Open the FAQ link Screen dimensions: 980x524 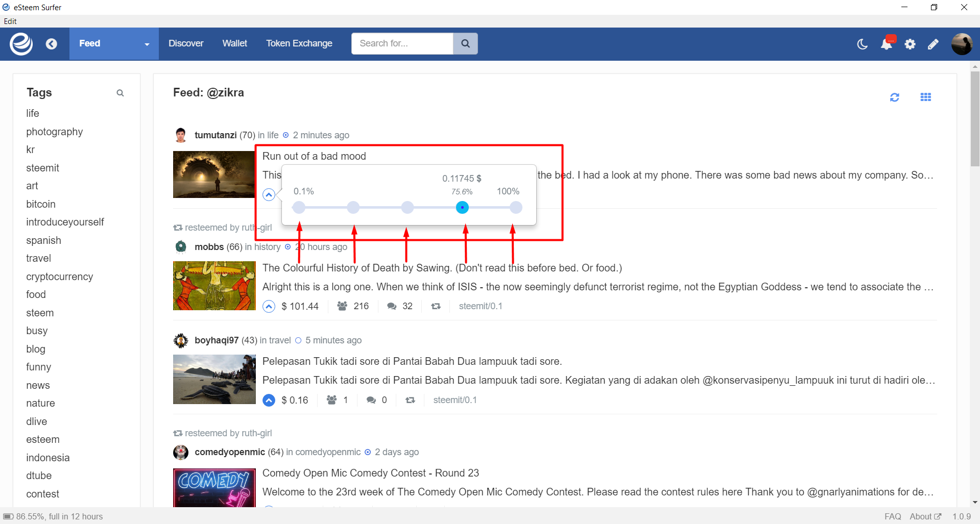point(893,516)
